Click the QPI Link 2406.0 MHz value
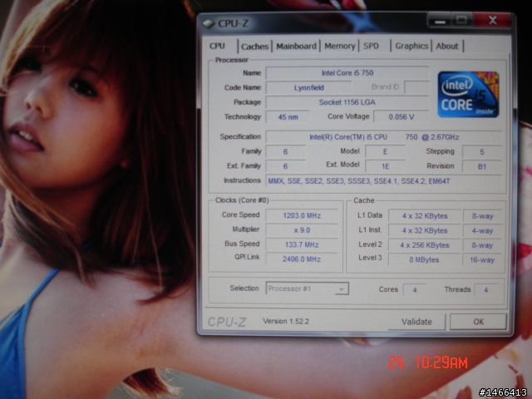The image size is (532, 399). [x=302, y=259]
